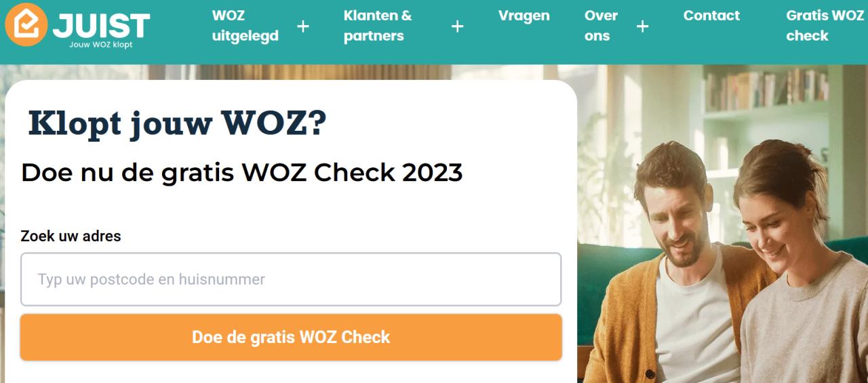868x383 pixels.
Task: Expand the plus next to 'Over ons'
Action: click(643, 26)
